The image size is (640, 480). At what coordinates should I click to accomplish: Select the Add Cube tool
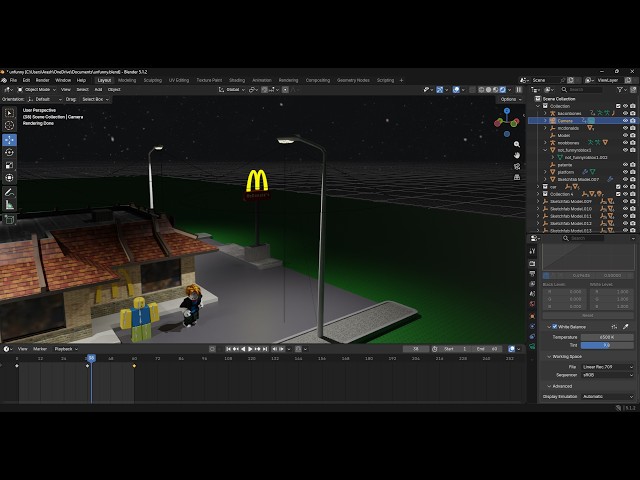point(9,220)
